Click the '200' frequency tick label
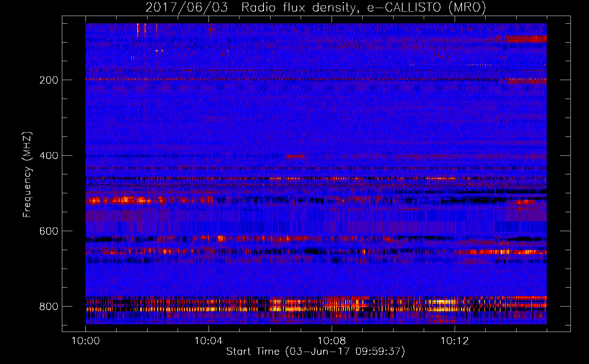Image resolution: width=589 pixels, height=364 pixels. point(49,80)
